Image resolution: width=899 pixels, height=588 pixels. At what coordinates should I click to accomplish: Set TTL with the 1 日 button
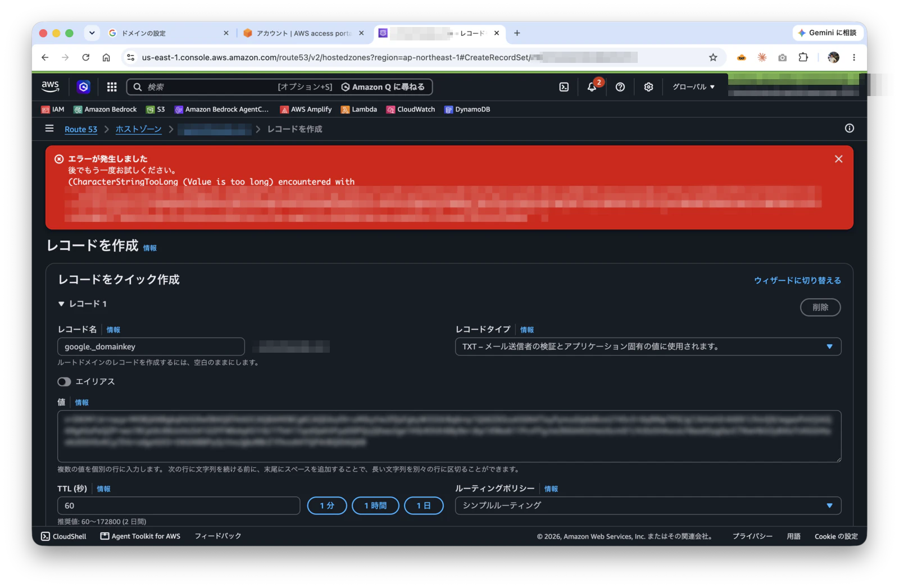point(424,505)
